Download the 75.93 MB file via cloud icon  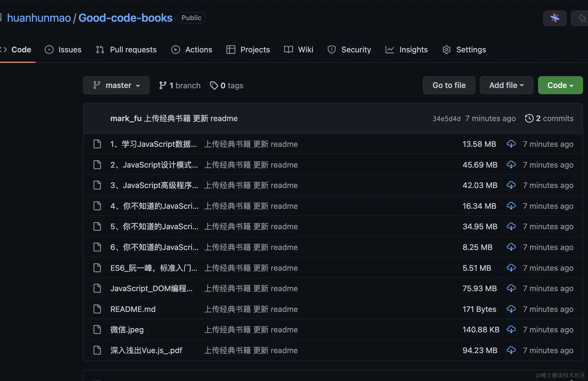click(511, 288)
